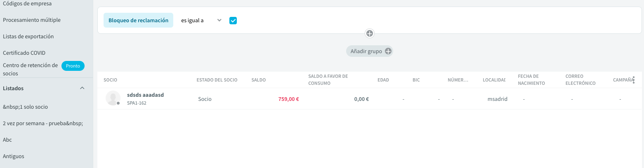The height and width of the screenshot is (168, 644).
Task: Click the plus icon in Añadir grupo
Action: pos(388,51)
